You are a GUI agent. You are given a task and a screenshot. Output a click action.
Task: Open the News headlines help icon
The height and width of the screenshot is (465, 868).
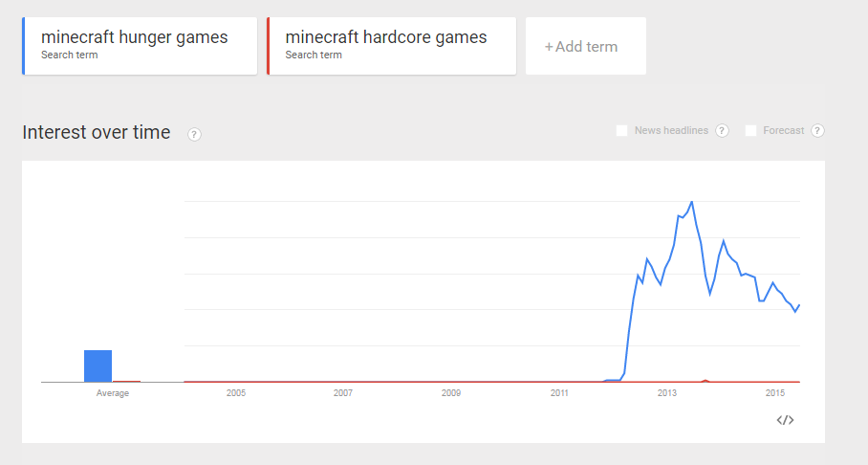tap(723, 131)
